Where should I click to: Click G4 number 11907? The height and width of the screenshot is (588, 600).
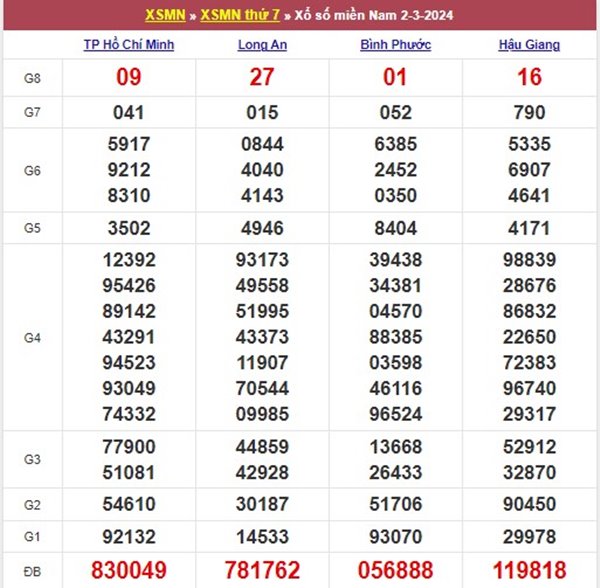[x=262, y=363]
